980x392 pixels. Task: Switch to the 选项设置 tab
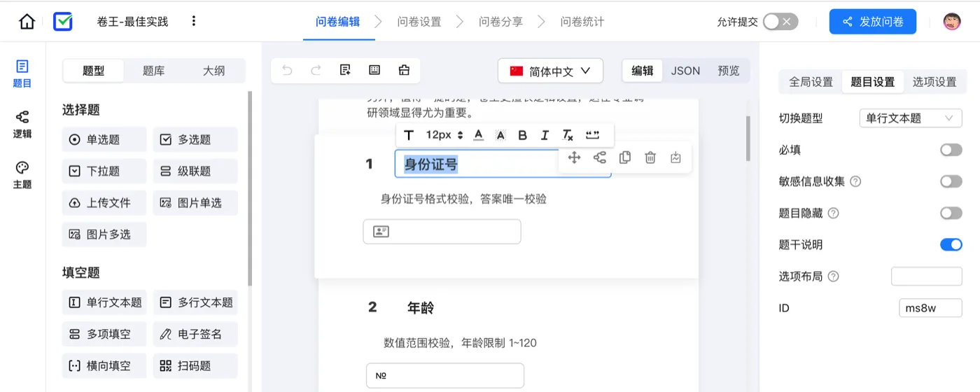(x=934, y=82)
